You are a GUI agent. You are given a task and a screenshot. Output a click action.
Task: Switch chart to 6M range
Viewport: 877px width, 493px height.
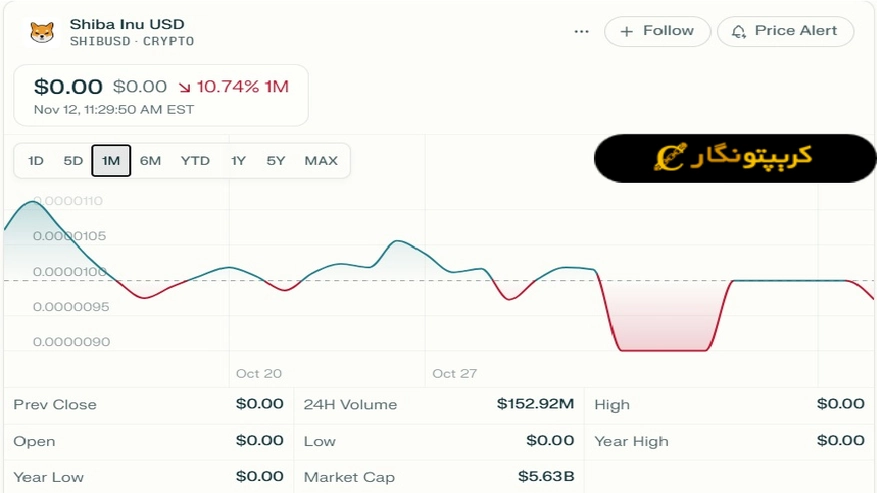pos(150,161)
